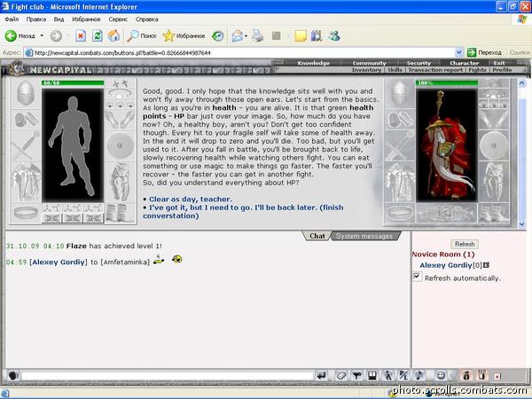Toggle sound with the music note icon
This screenshot has height=399, width=532.
(x=419, y=375)
